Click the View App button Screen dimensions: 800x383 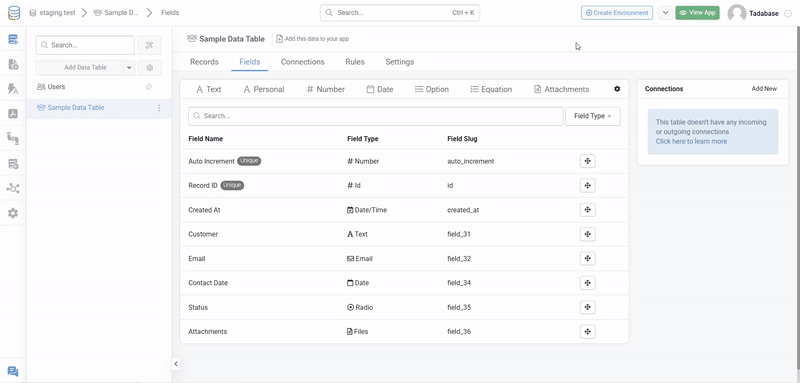(x=697, y=13)
